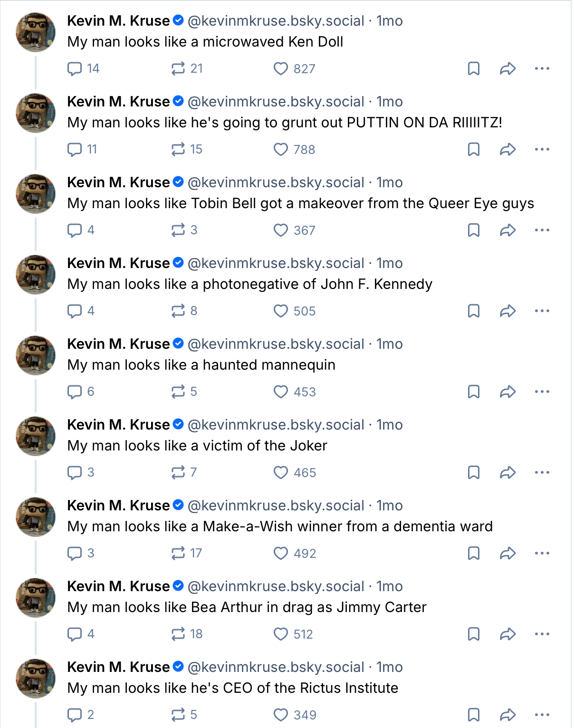Share the Bea Arthur as Jimmy Carter post
Viewport: 574px width, 728px height.
click(507, 634)
